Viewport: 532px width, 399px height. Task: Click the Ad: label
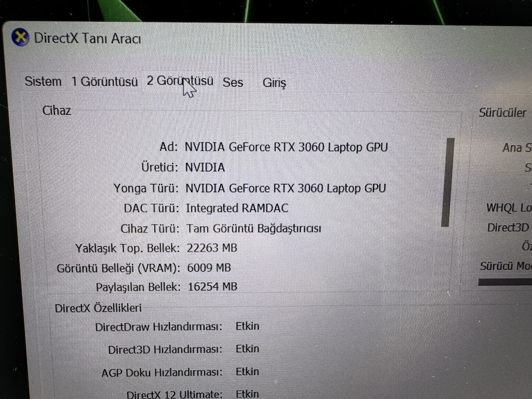169,147
